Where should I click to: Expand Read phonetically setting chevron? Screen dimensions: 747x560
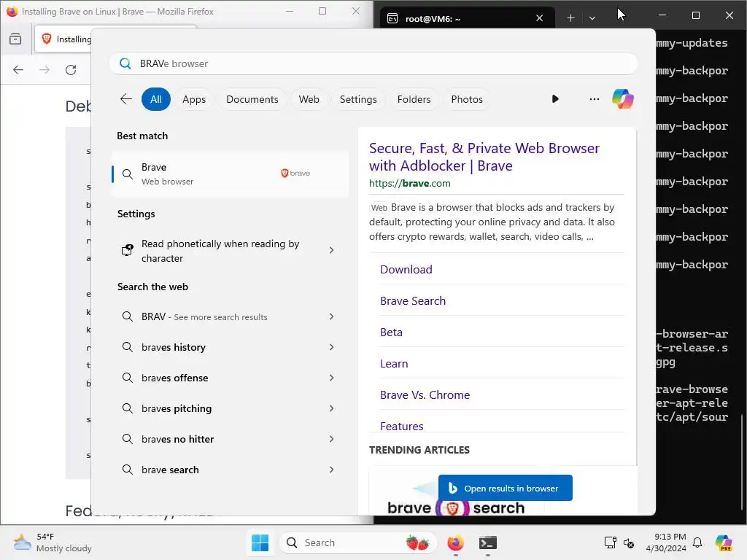tap(332, 250)
